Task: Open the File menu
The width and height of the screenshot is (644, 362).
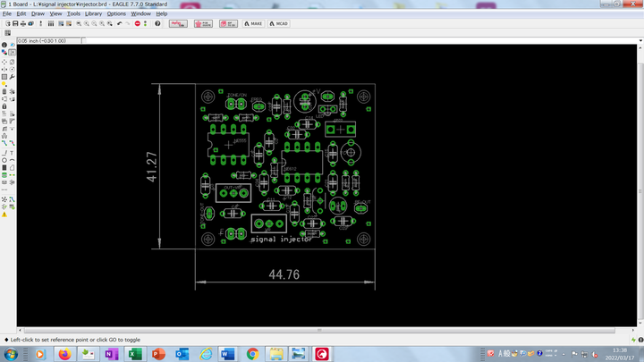Action: (x=7, y=13)
